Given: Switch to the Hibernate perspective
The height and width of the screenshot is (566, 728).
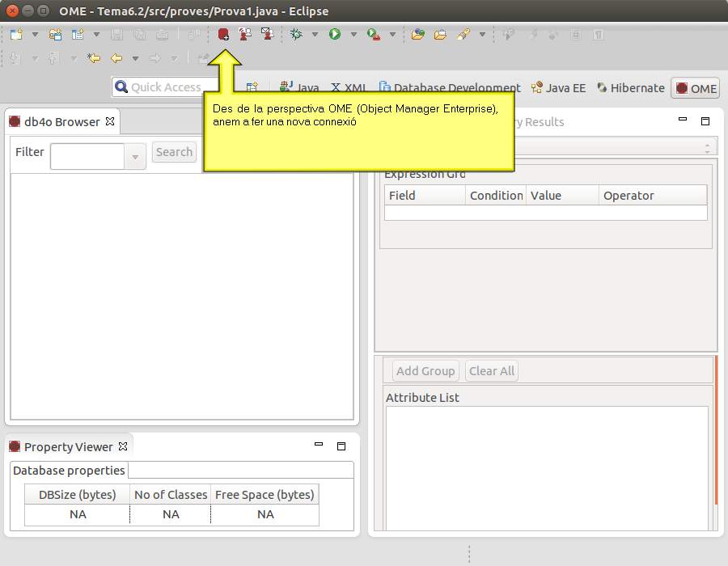Looking at the screenshot, I should coord(631,87).
